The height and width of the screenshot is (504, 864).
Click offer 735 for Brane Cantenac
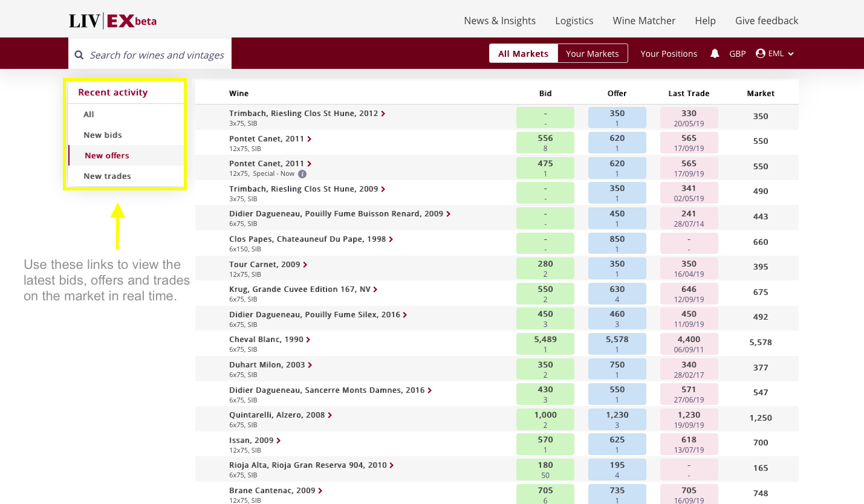point(617,494)
